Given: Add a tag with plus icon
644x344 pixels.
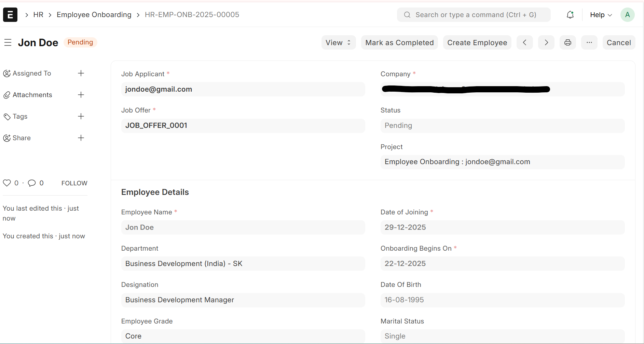Looking at the screenshot, I should coord(81,116).
